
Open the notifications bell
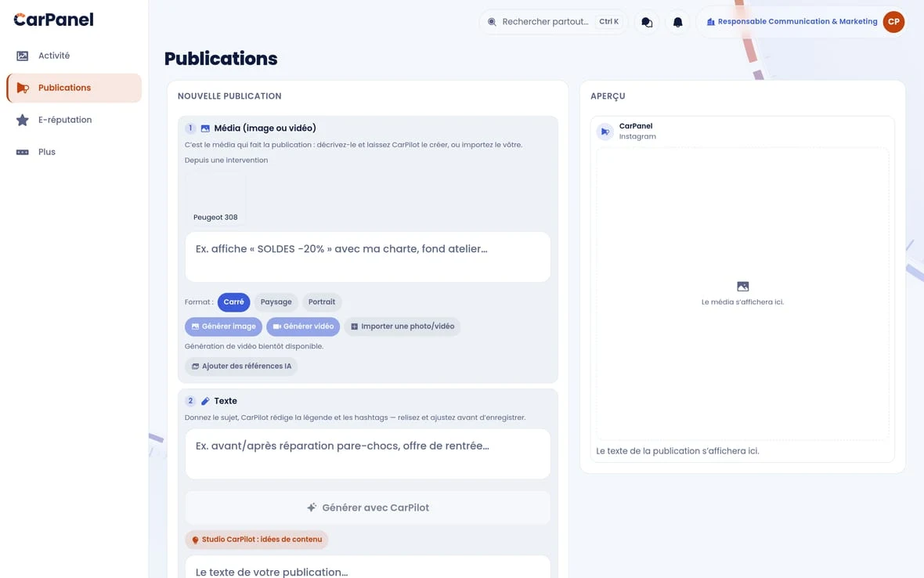[x=677, y=23]
